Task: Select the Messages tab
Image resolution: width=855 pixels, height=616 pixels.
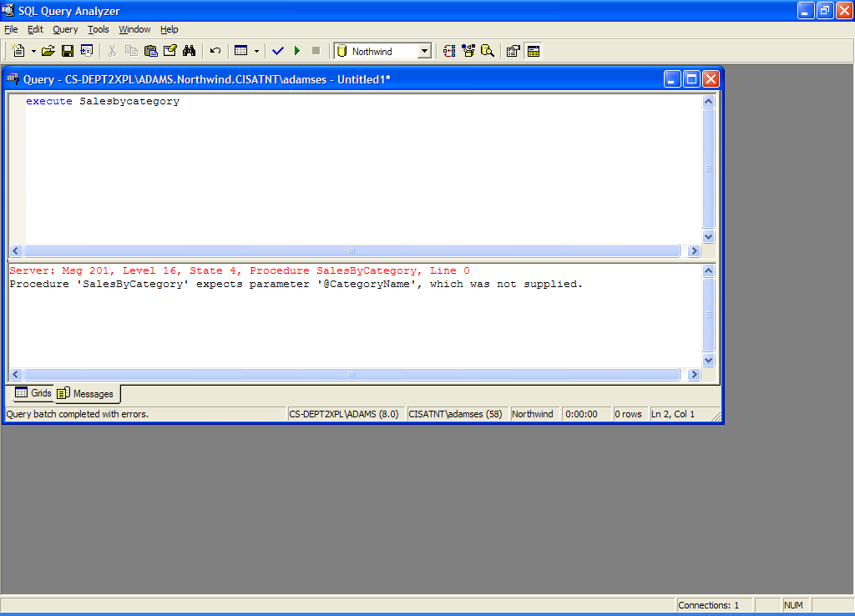Action: point(87,394)
